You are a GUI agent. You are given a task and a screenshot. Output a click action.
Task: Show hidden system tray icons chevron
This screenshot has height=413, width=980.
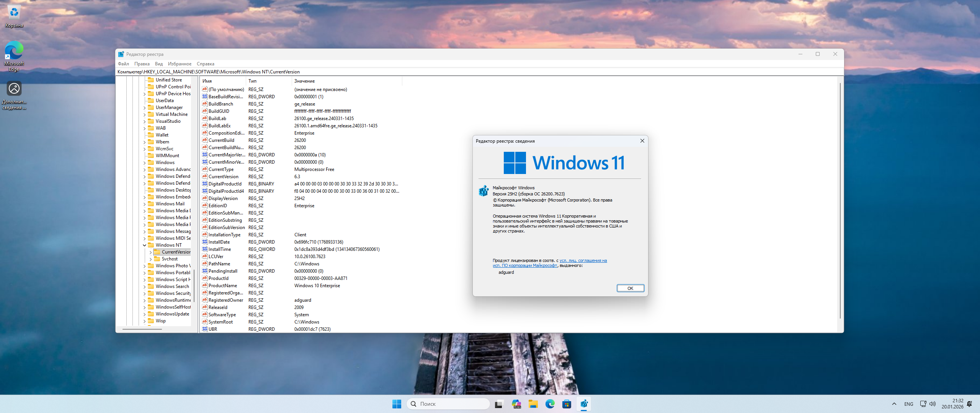coord(894,404)
